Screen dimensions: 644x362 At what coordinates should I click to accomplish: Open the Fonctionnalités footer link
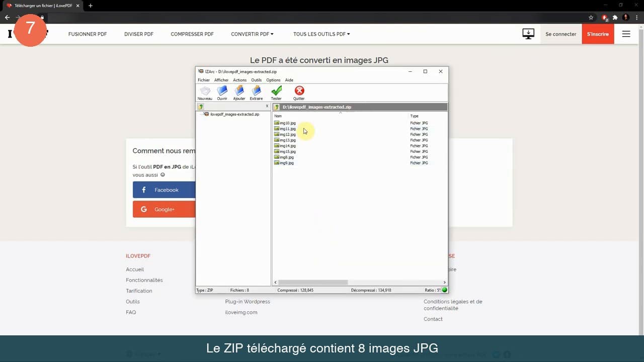click(144, 280)
